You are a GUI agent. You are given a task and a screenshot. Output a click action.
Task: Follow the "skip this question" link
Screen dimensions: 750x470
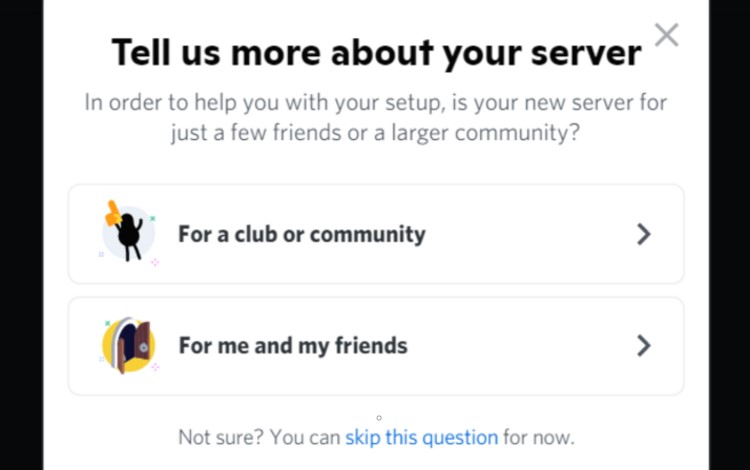click(421, 437)
